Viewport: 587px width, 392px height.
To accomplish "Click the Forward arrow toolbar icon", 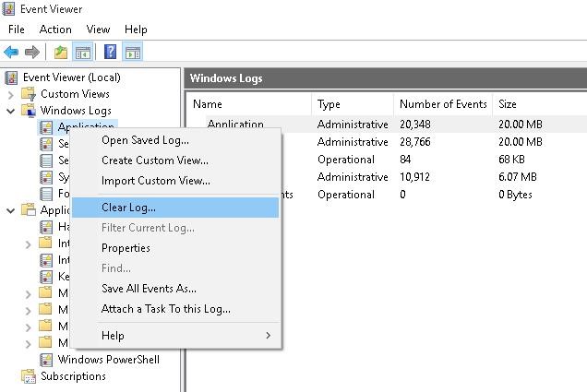I will coord(32,52).
